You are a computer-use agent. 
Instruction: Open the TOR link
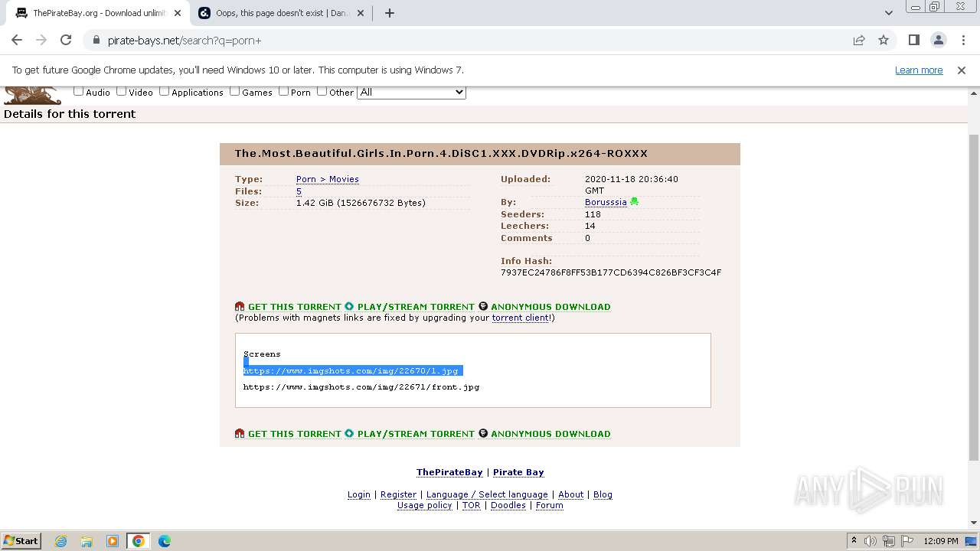472,505
